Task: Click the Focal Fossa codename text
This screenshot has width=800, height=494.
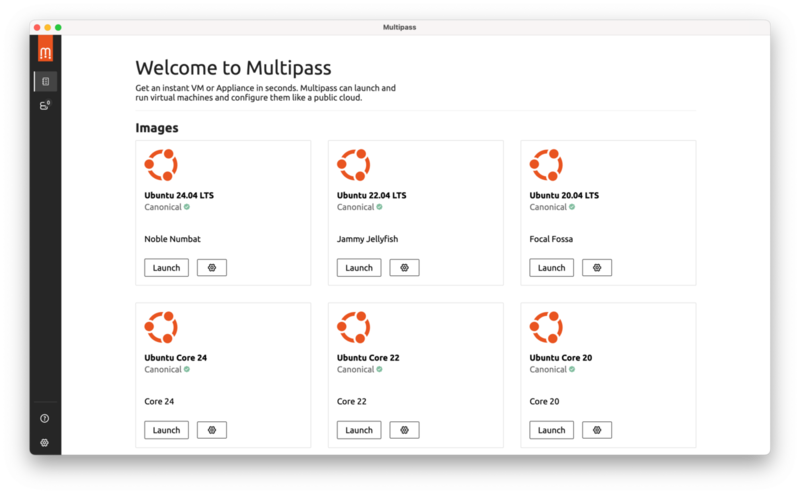Action: [551, 239]
